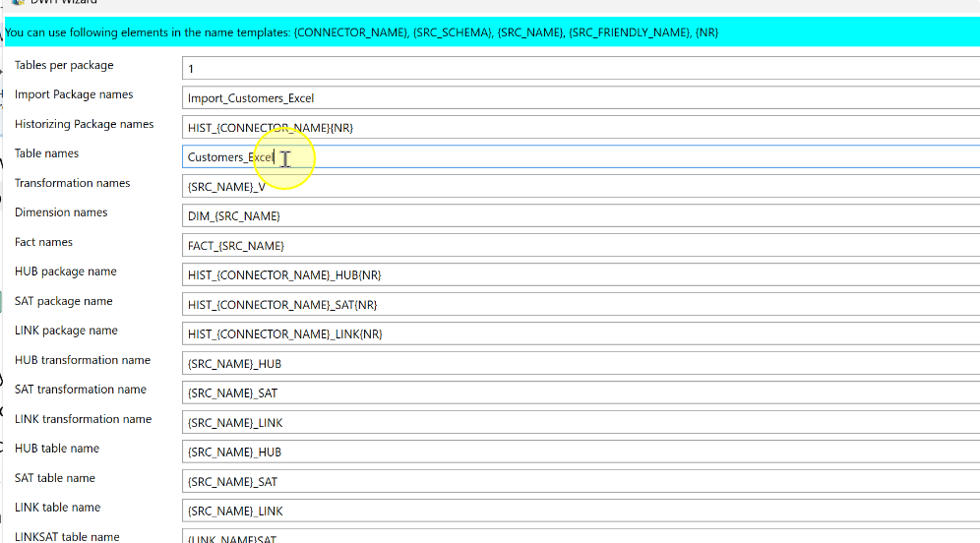
Task: Focus the HUB table name field
Action: [581, 452]
